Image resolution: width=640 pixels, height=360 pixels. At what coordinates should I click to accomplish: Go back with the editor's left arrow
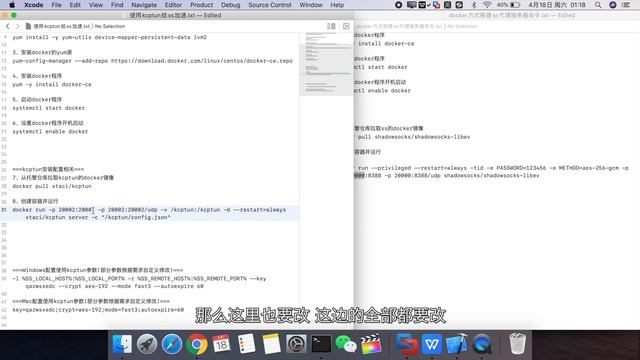click(x=7, y=26)
